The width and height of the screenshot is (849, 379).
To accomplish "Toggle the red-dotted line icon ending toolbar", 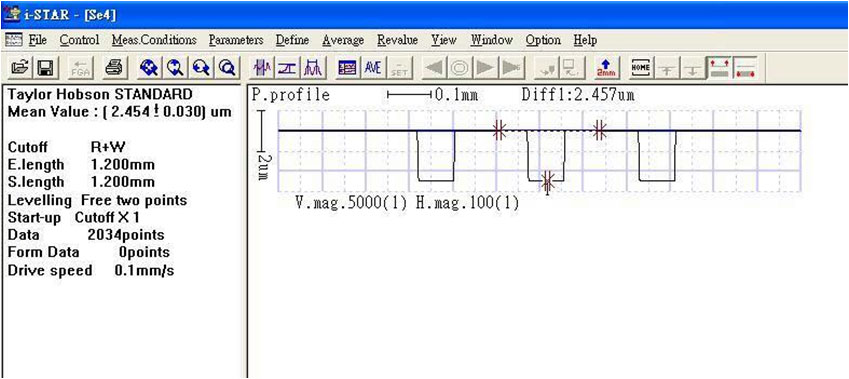I will 745,68.
